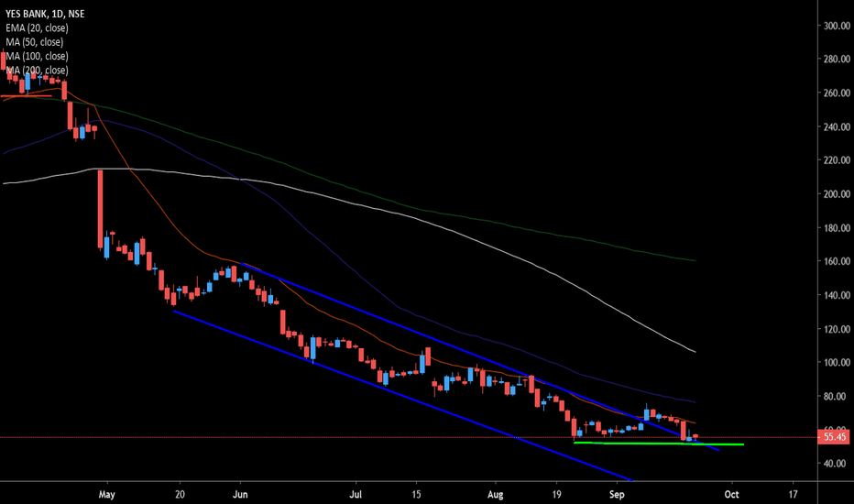This screenshot has height=504, width=854.
Task: Click the 100.00 price axis label
Action: pyautogui.click(x=837, y=362)
